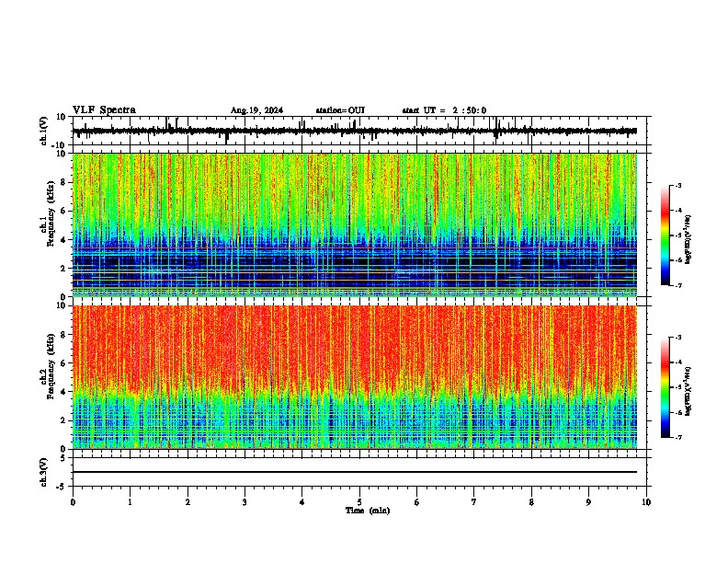The width and height of the screenshot is (728, 563).
Task: Click the 4 kHz tick of ch.2 spectrogram
Action: coord(63,392)
